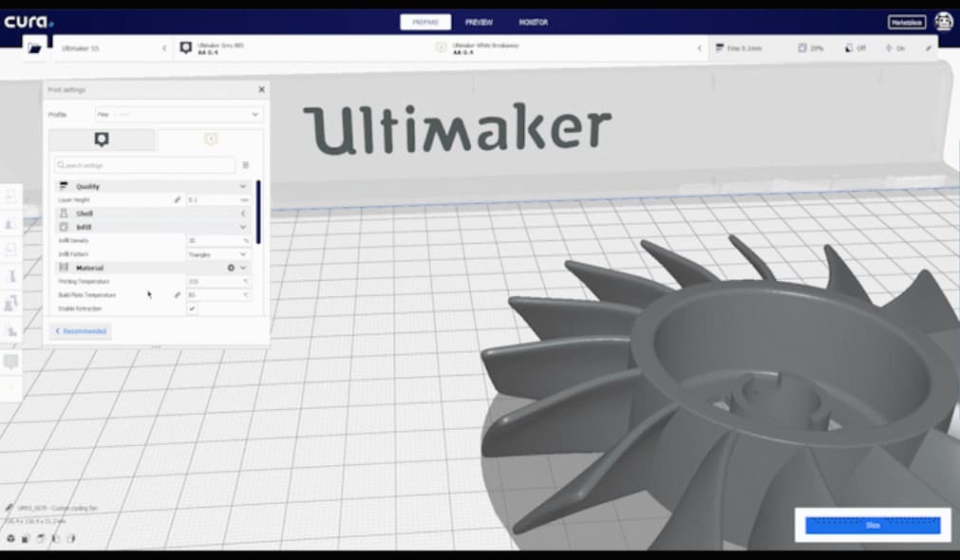The image size is (960, 560).
Task: Click the Build Plate Temperature value field
Action: 217,295
